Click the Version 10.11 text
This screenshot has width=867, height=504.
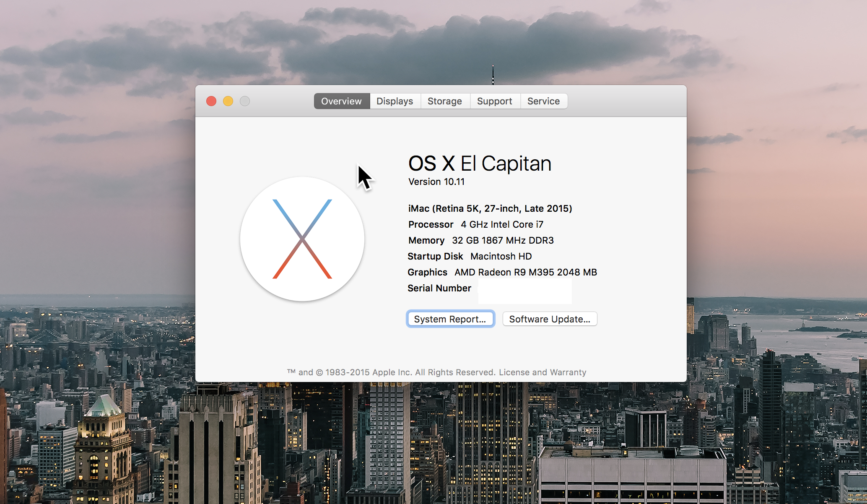click(436, 182)
